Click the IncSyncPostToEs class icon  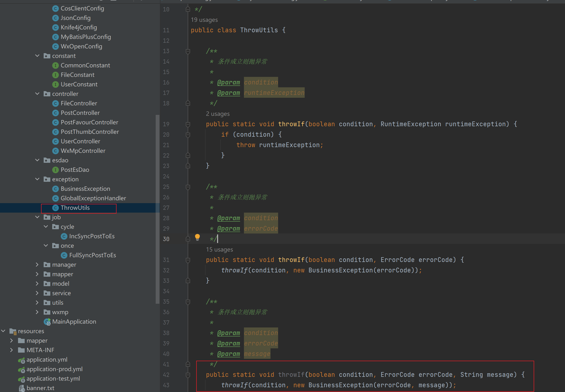pos(64,236)
